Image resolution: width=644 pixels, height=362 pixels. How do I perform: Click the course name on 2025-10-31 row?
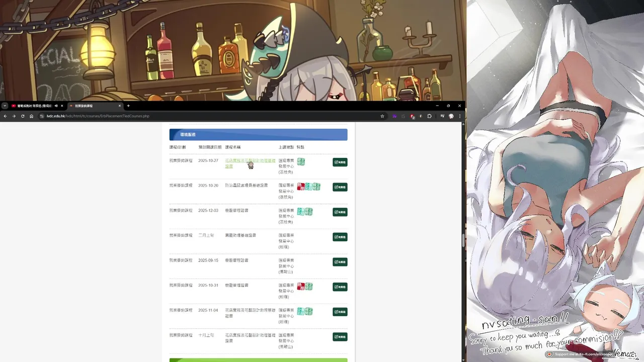pos(236,285)
